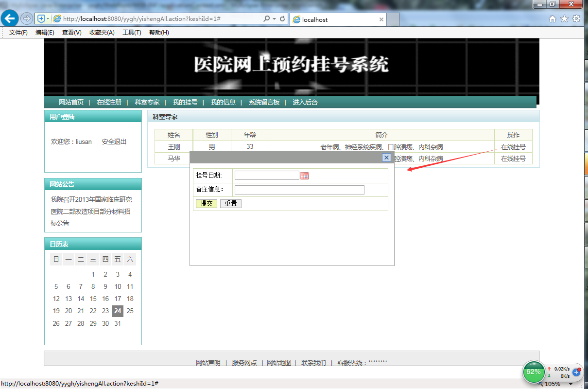Click the name cell 马华
Viewport: 588px width, 389px height.
(x=174, y=159)
